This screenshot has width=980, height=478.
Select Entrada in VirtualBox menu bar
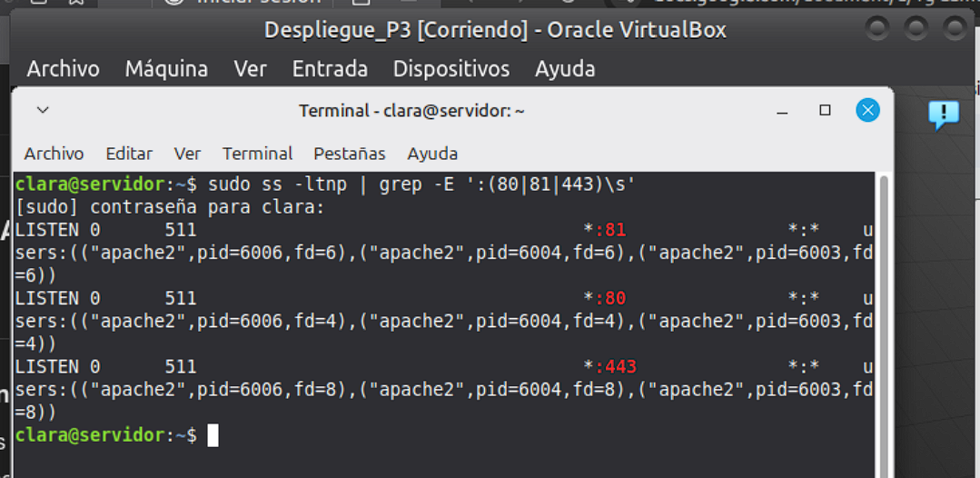click(x=330, y=69)
